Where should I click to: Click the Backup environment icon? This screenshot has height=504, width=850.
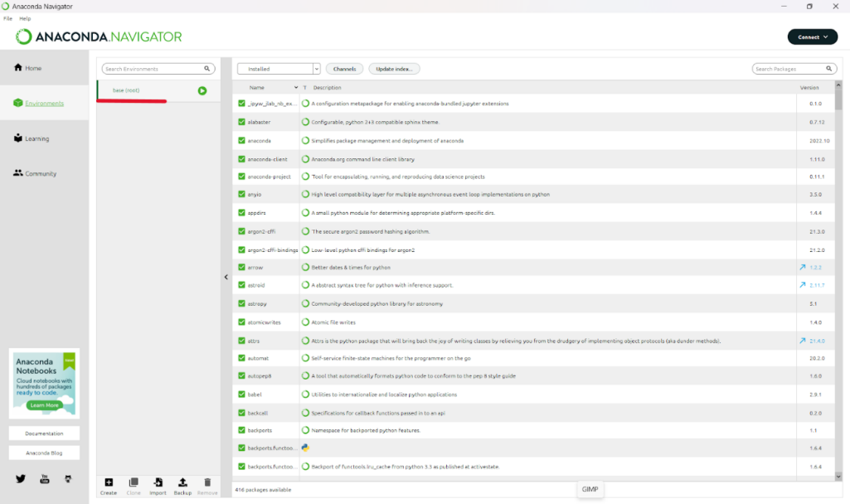pos(182,482)
